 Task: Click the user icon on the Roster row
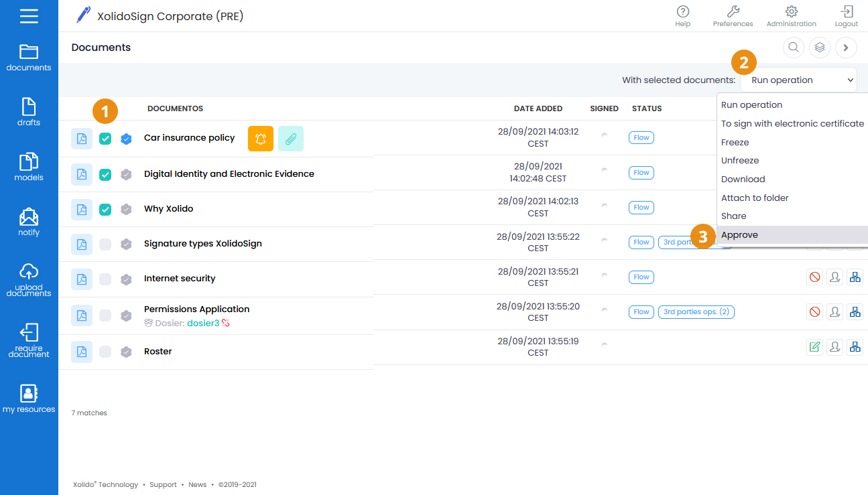coord(834,346)
